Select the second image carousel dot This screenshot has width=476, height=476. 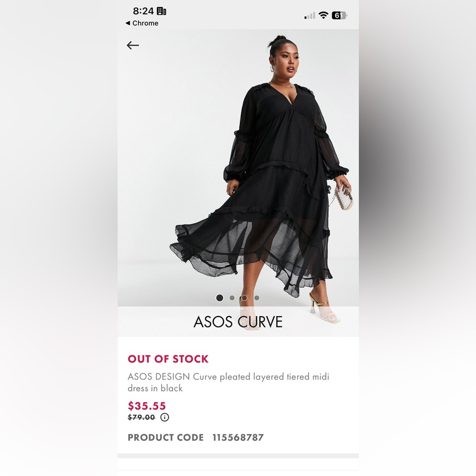(232, 298)
